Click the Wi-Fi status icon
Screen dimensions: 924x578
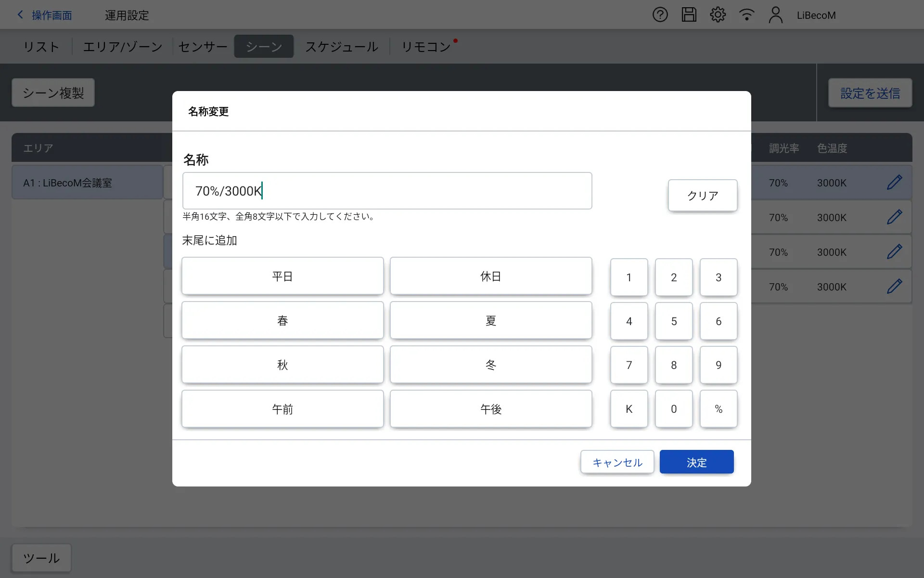coord(746,15)
